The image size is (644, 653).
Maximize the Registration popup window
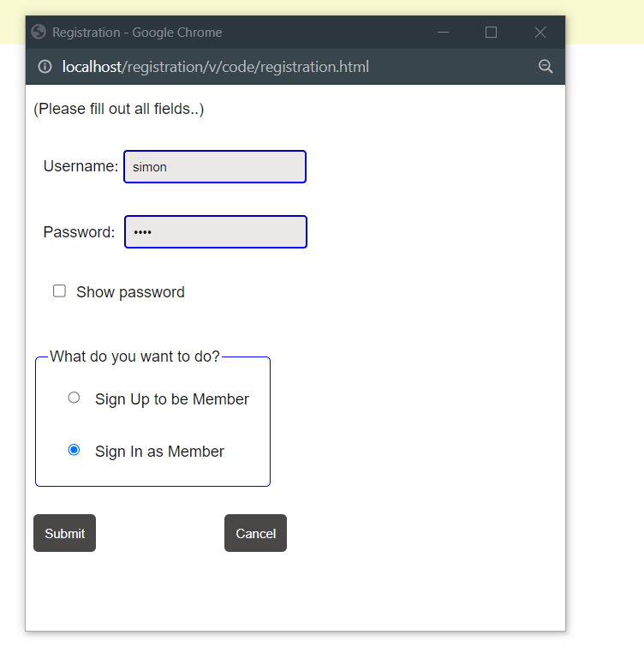coord(492,32)
